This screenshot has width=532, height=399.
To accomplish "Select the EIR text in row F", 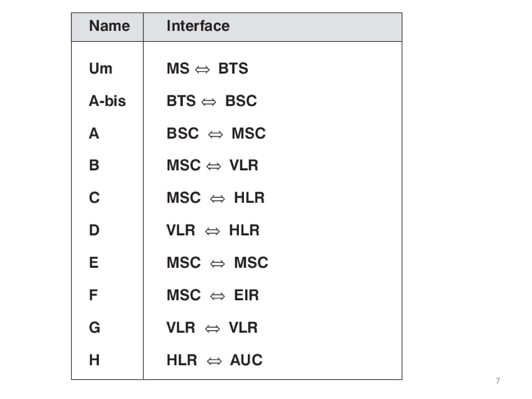I will pyautogui.click(x=247, y=295).
